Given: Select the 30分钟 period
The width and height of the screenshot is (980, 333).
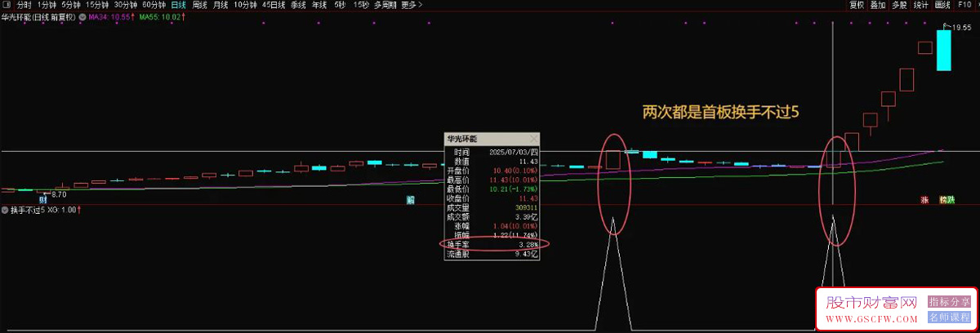Looking at the screenshot, I should pos(126,5).
